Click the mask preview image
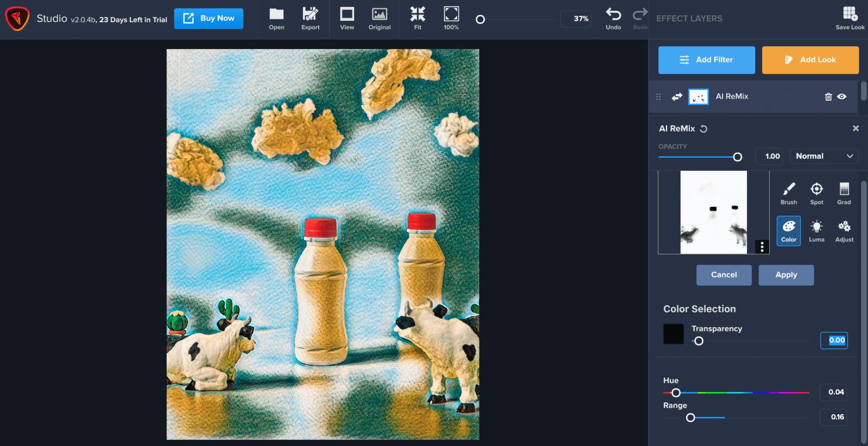This screenshot has height=446, width=868. [x=714, y=212]
